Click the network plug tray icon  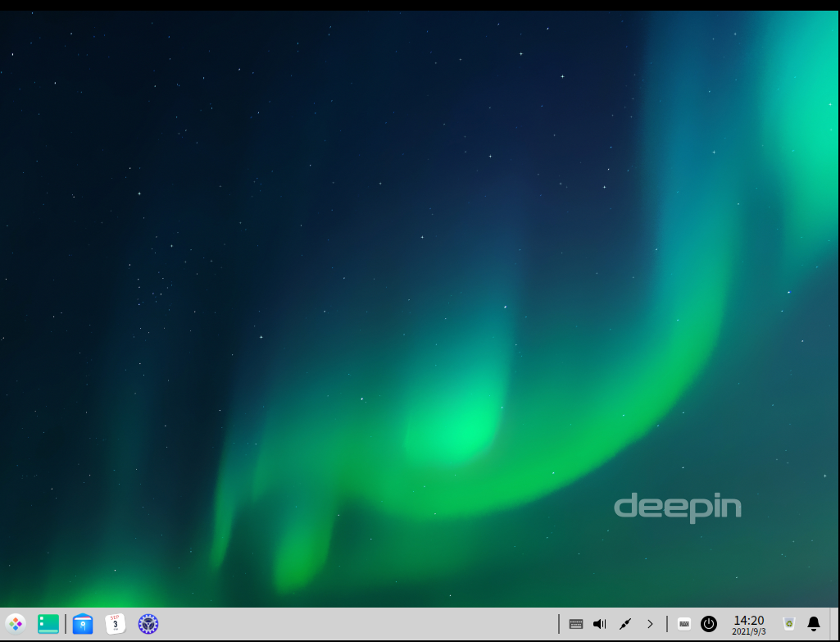pyautogui.click(x=624, y=624)
